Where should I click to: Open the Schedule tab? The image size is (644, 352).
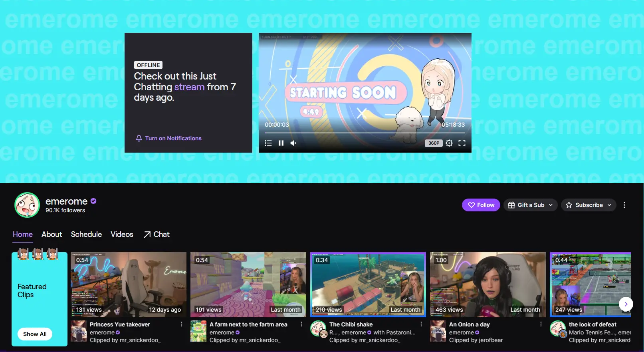86,235
